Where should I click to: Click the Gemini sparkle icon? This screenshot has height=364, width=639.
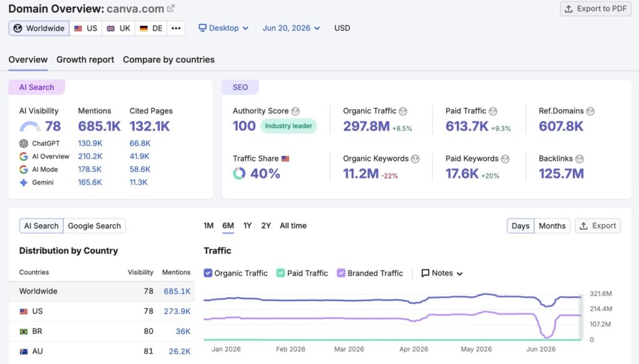click(24, 183)
